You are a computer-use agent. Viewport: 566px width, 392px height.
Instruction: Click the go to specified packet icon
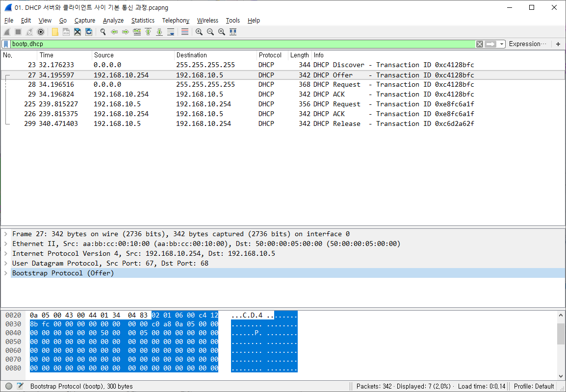pyautogui.click(x=137, y=32)
